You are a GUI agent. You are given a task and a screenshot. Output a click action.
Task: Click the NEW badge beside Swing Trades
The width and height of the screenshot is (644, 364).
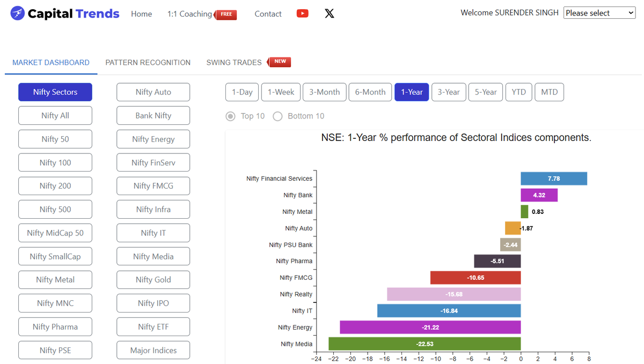click(x=280, y=62)
